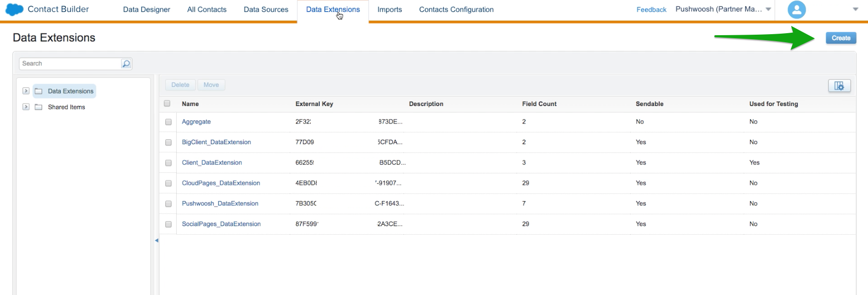
Task: Click the Contact Builder app title
Action: point(58,10)
